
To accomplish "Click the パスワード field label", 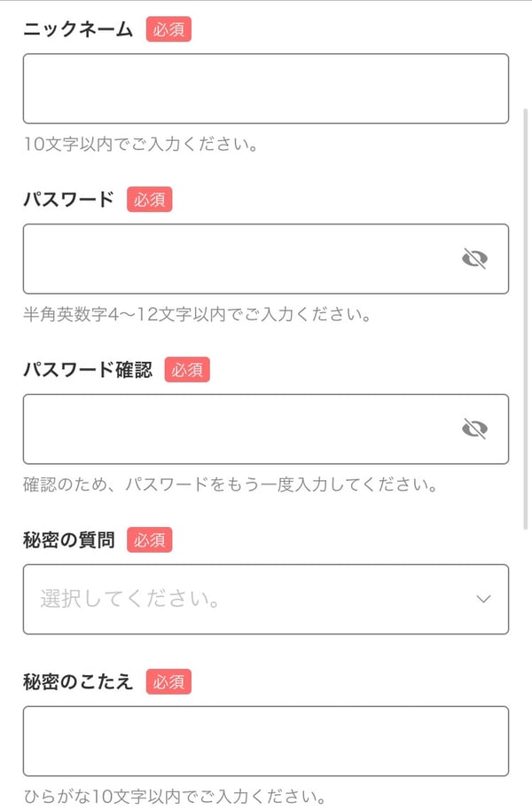I will pyautogui.click(x=68, y=200).
